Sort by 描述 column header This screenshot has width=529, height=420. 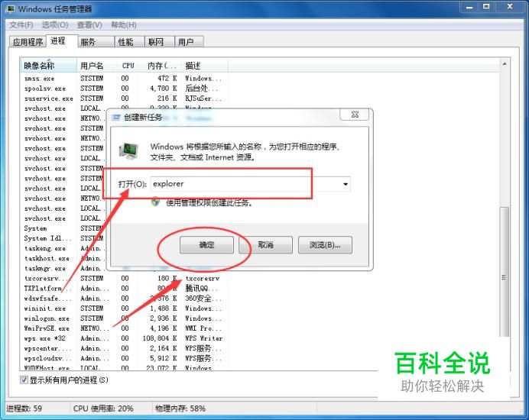[x=205, y=66]
